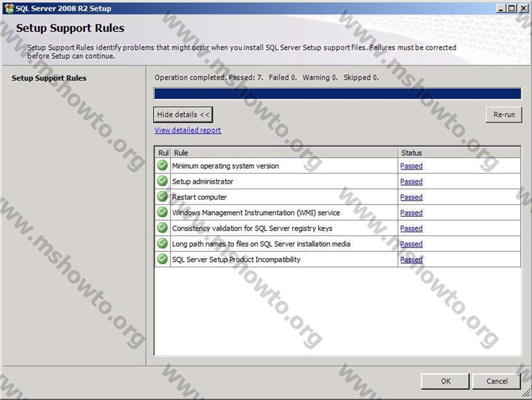
Task: Open Passed status for Long path names rule
Action: [x=411, y=244]
